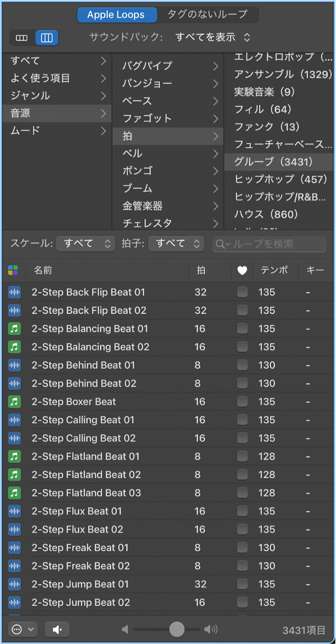Image resolution: width=336 pixels, height=644 pixels.
Task: Click the low volume speaker icon
Action: [125, 630]
